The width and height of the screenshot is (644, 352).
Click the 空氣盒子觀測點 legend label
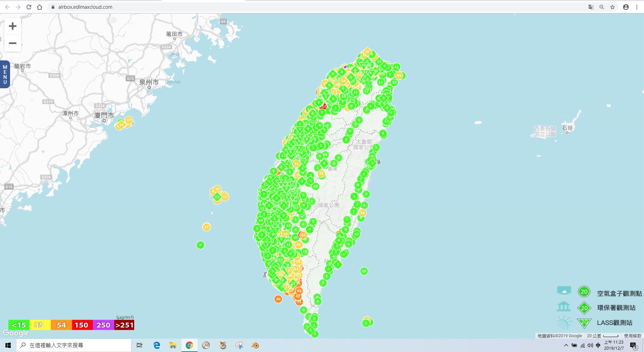(619, 294)
